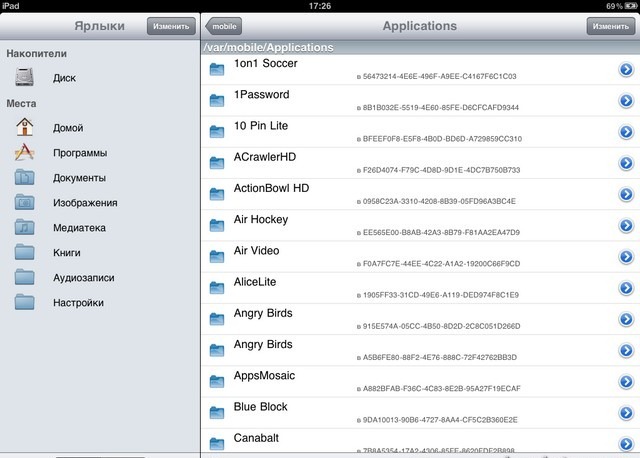Click the Домой house icon
Viewport: 640px width, 458px height.
point(24,127)
